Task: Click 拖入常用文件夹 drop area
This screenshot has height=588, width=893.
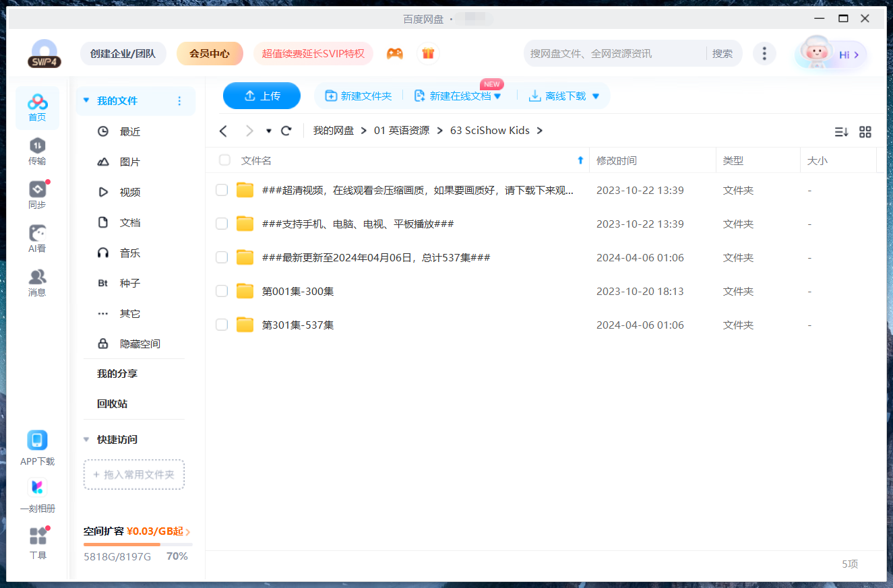Action: [134, 474]
